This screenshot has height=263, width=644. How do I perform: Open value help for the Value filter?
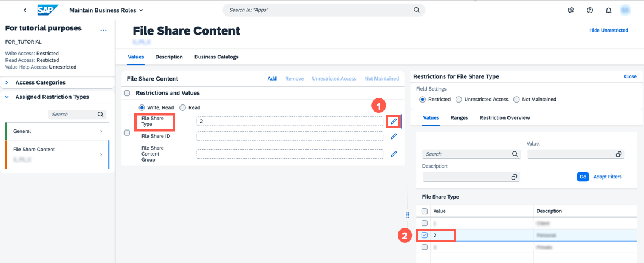tap(618, 154)
